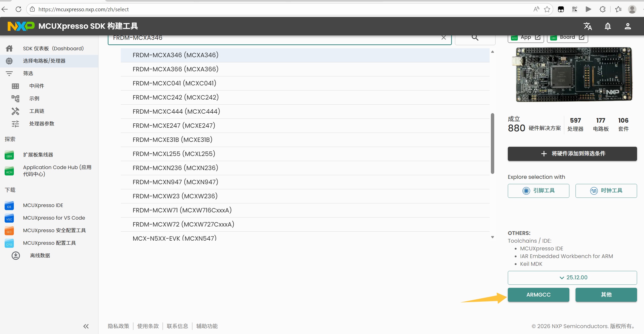This screenshot has height=334, width=644.
Task: Click 将硬件添加到筛选条件 button
Action: coord(572,154)
